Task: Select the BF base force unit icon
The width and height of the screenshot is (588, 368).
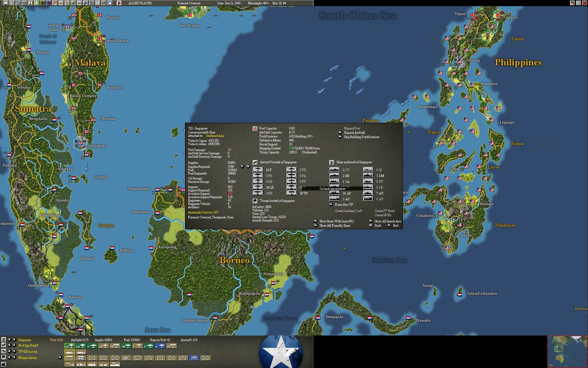Action: point(126,358)
